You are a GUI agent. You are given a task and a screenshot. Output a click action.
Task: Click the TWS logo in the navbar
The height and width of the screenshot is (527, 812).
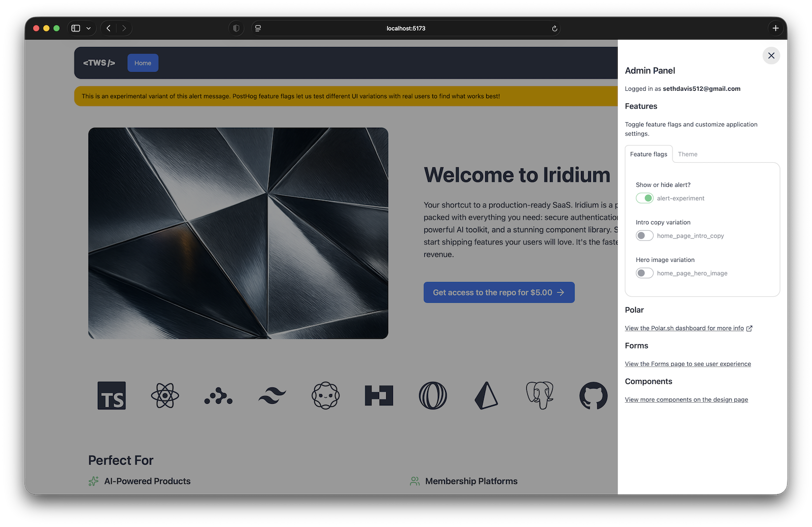(98, 62)
